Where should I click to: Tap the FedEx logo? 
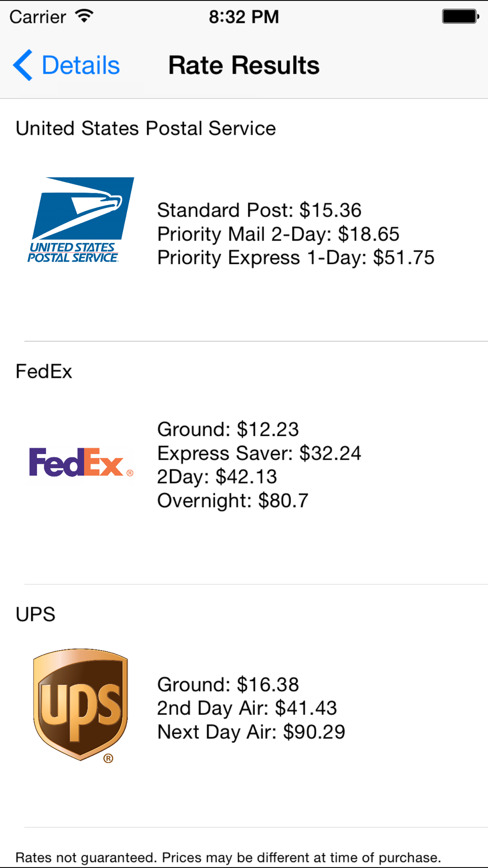coord(81,462)
